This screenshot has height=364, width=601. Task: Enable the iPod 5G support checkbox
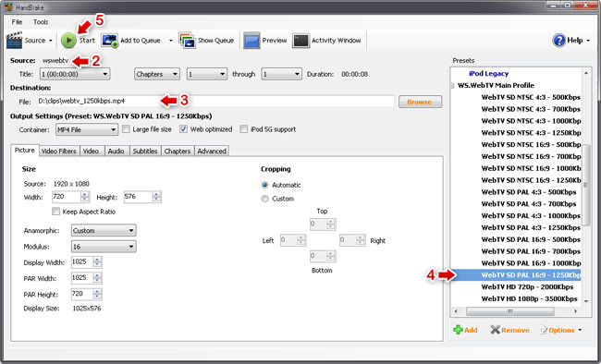tap(244, 129)
